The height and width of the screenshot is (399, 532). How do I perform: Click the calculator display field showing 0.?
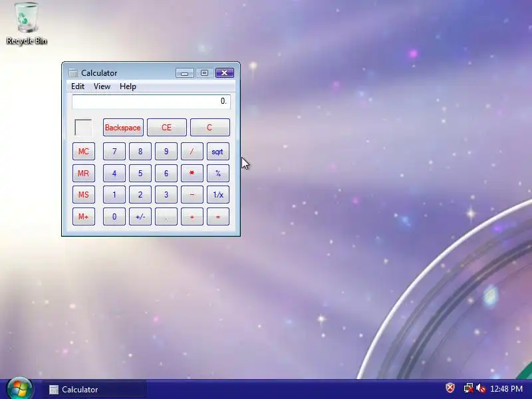tap(151, 102)
